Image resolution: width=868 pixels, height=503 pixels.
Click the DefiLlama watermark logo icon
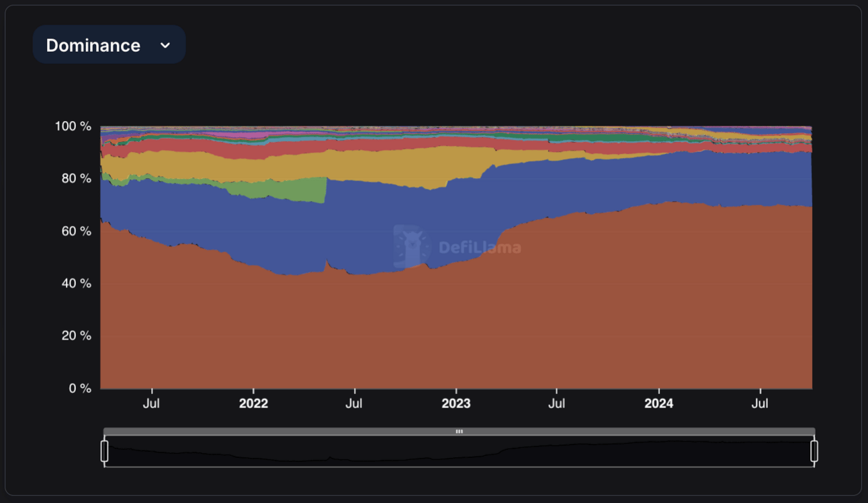(411, 247)
